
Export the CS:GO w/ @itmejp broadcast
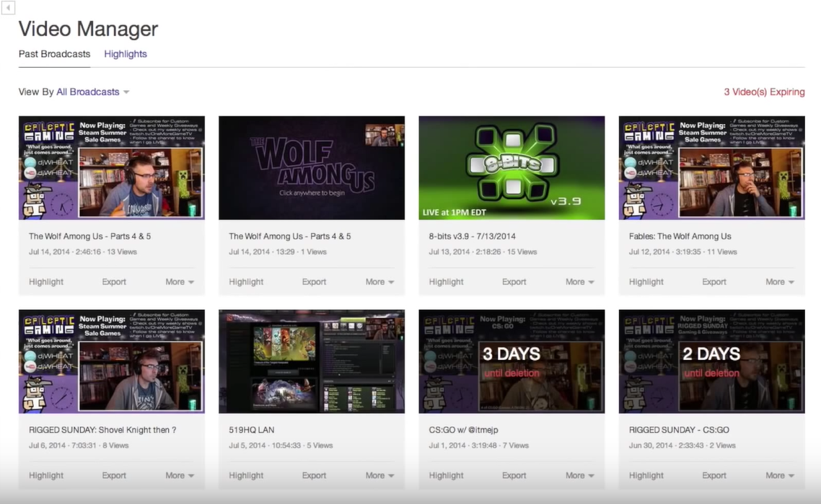(514, 475)
